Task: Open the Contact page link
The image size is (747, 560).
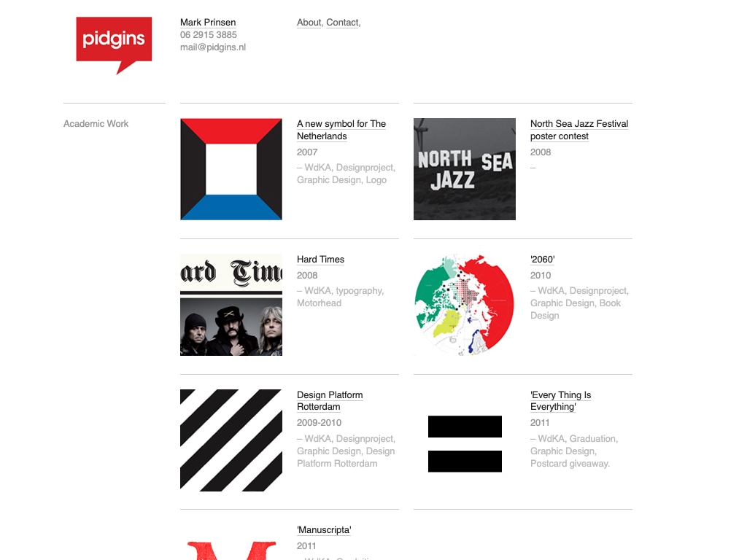Action: pyautogui.click(x=342, y=23)
